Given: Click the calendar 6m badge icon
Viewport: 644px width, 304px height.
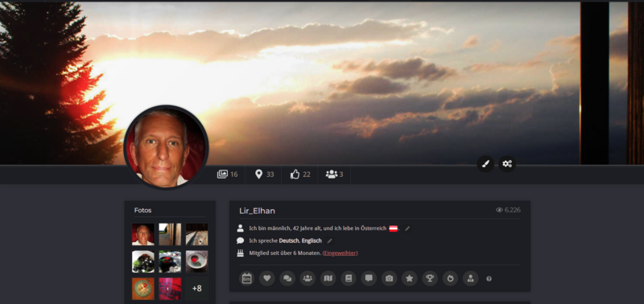Looking at the screenshot, I should [x=246, y=278].
